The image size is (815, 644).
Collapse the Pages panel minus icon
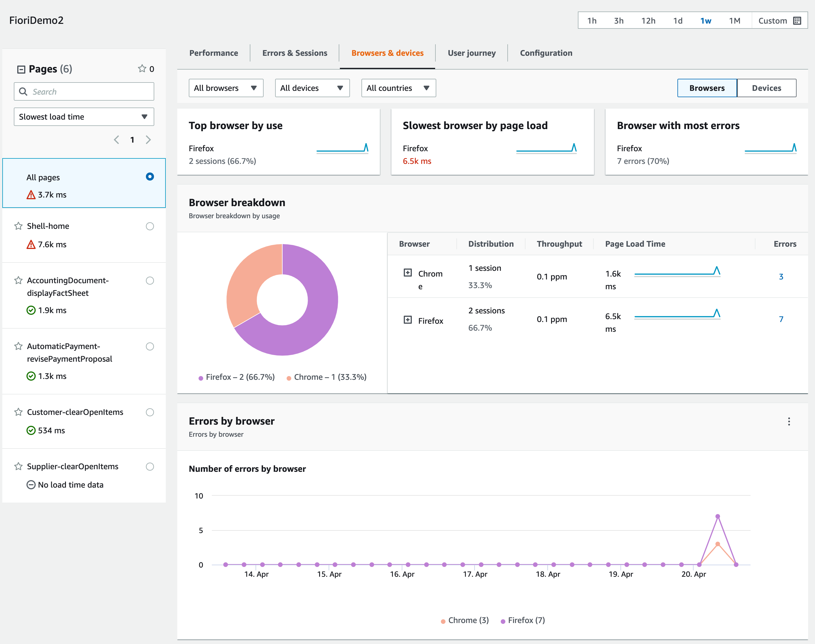(21, 69)
